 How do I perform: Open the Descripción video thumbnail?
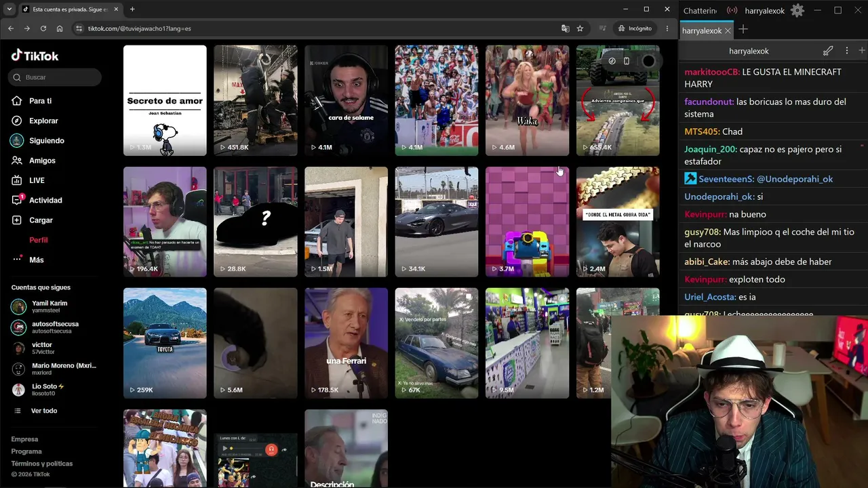(346, 448)
